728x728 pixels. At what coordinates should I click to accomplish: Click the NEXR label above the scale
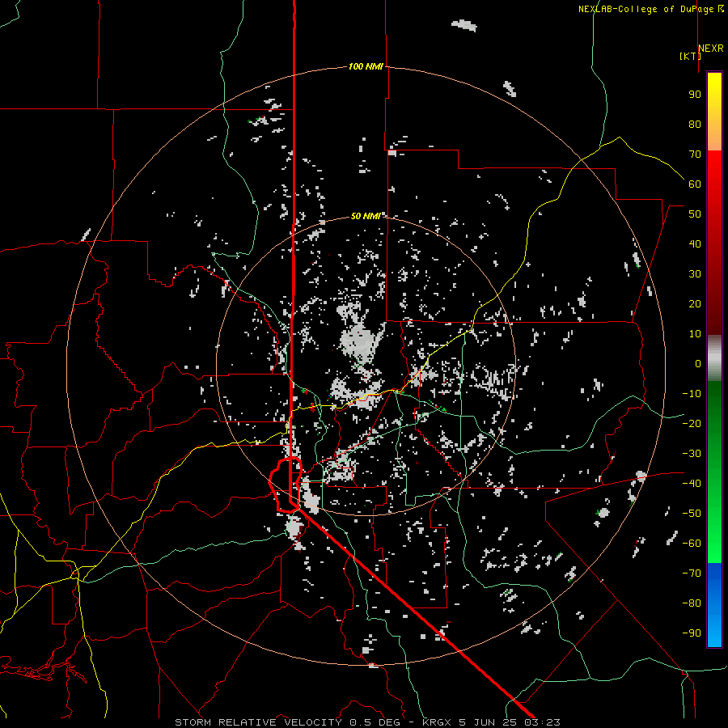coord(711,48)
